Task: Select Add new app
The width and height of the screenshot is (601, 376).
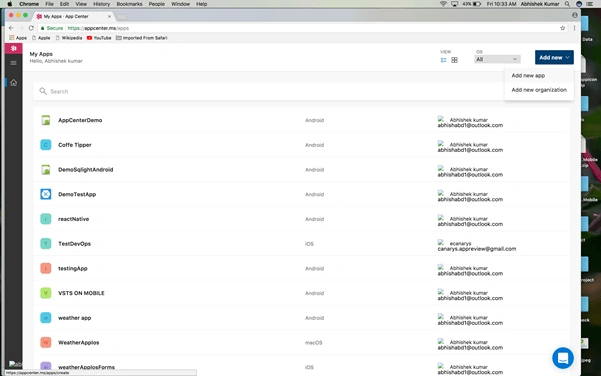Action: 528,76
